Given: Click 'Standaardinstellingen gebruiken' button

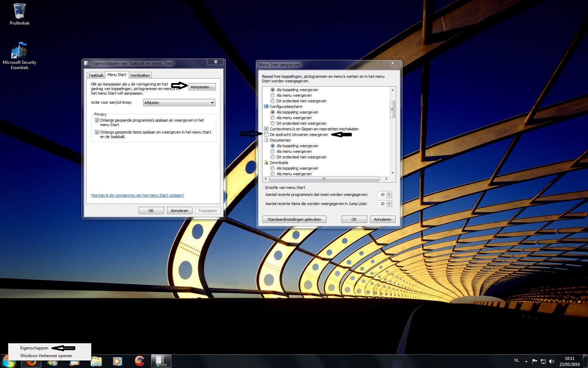Looking at the screenshot, I should pos(294,219).
